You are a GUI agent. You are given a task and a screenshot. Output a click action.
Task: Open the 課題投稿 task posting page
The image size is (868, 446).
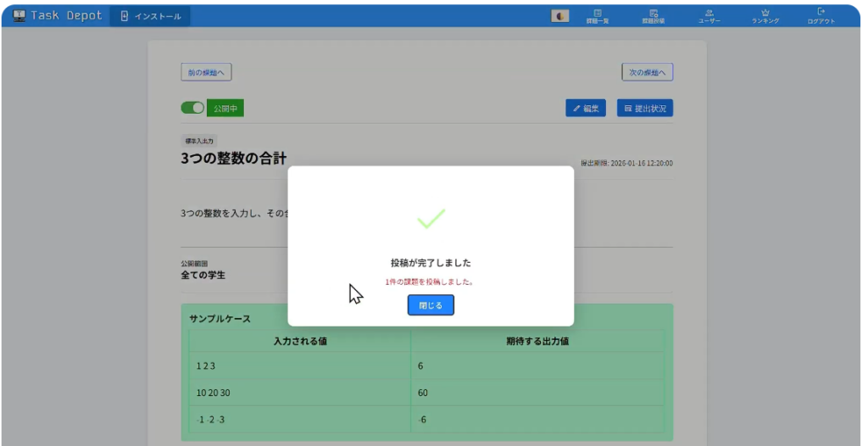coord(654,16)
